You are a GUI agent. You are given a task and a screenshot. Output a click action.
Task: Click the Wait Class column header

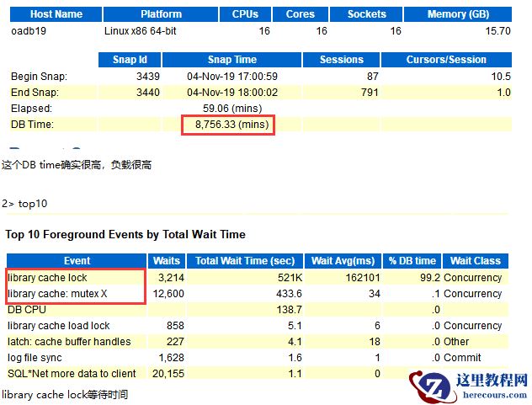coord(476,261)
